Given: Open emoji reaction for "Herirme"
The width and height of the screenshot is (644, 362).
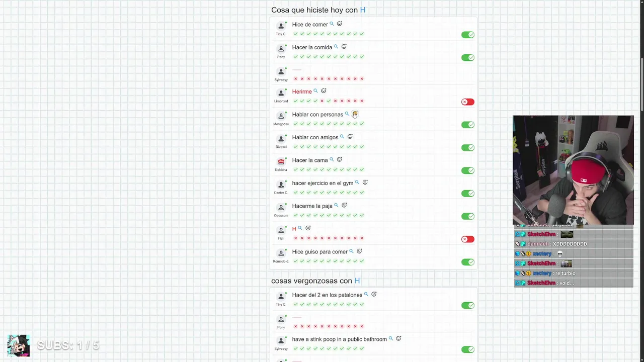Looking at the screenshot, I should pos(324,91).
